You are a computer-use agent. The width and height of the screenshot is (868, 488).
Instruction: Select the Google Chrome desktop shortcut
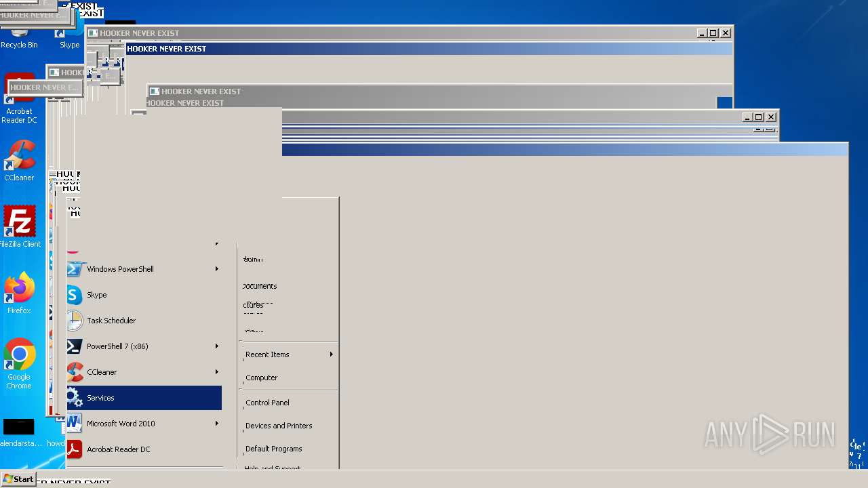(x=19, y=364)
